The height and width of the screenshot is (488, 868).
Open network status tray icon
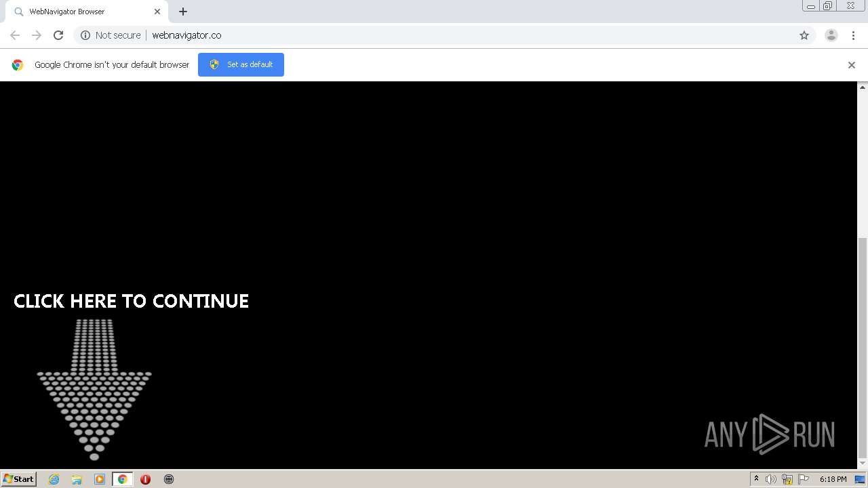coord(787,479)
